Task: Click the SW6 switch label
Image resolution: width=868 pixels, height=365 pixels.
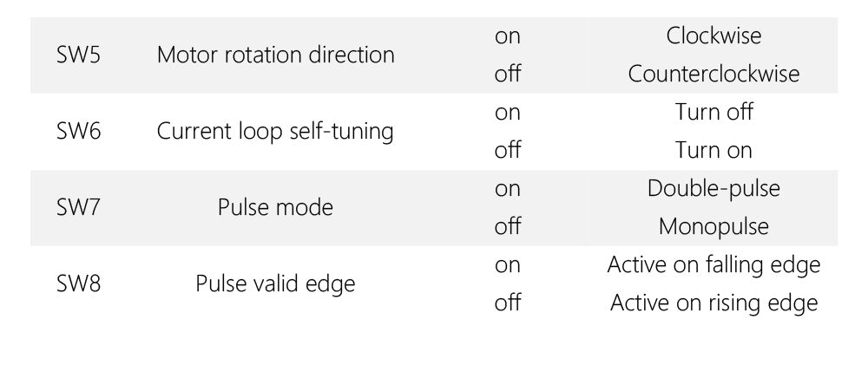Action: pos(79,132)
